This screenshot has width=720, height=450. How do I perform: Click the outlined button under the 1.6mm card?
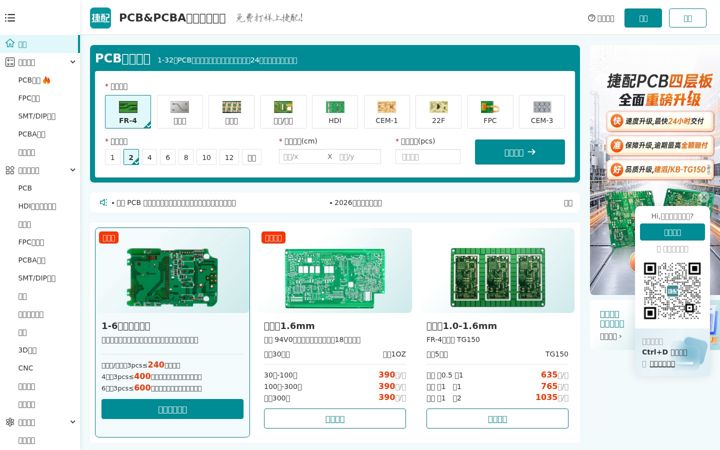tap(335, 419)
